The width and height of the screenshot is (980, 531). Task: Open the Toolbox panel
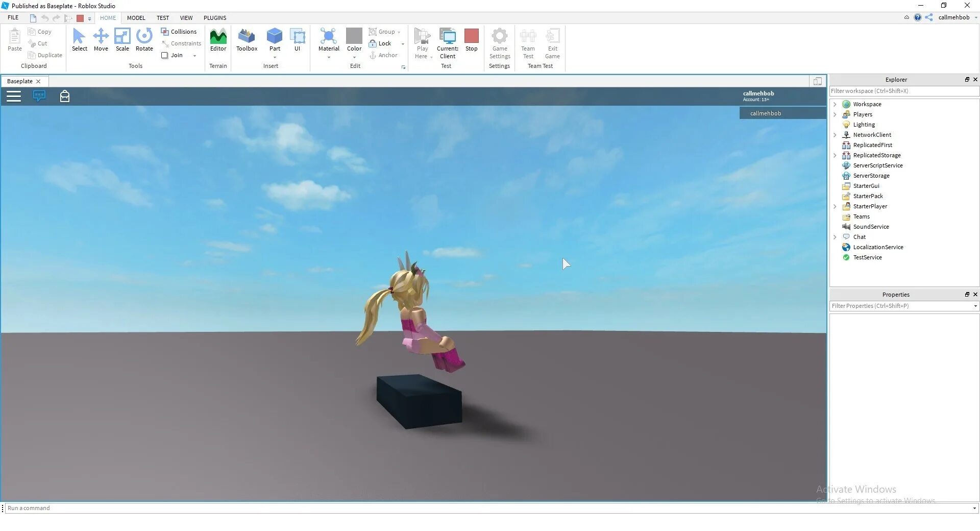[x=247, y=39]
